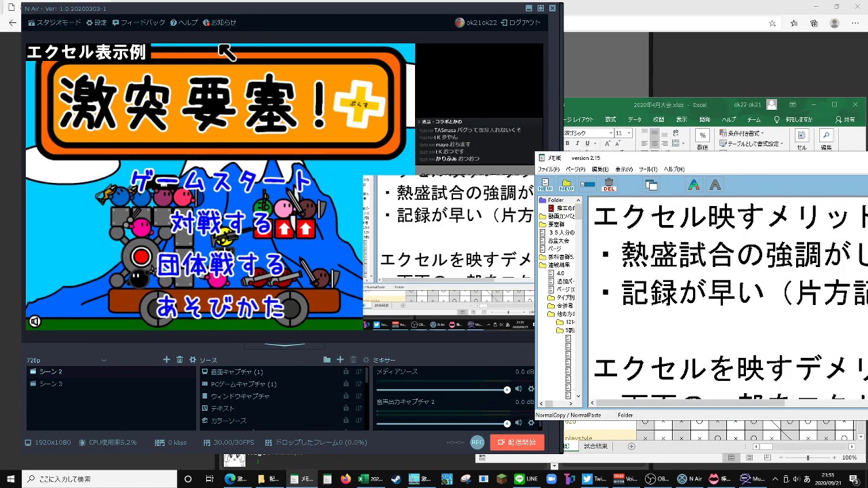Select the カラーソース source row
The width and height of the screenshot is (868, 488).
[x=282, y=420]
